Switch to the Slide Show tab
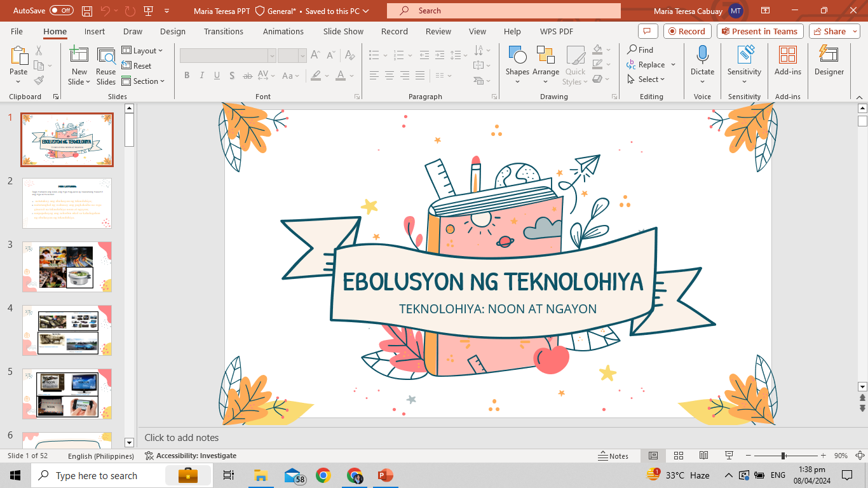 click(343, 31)
